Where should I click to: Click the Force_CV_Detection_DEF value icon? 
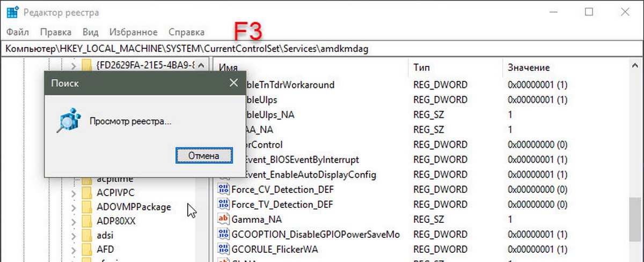[x=223, y=190]
